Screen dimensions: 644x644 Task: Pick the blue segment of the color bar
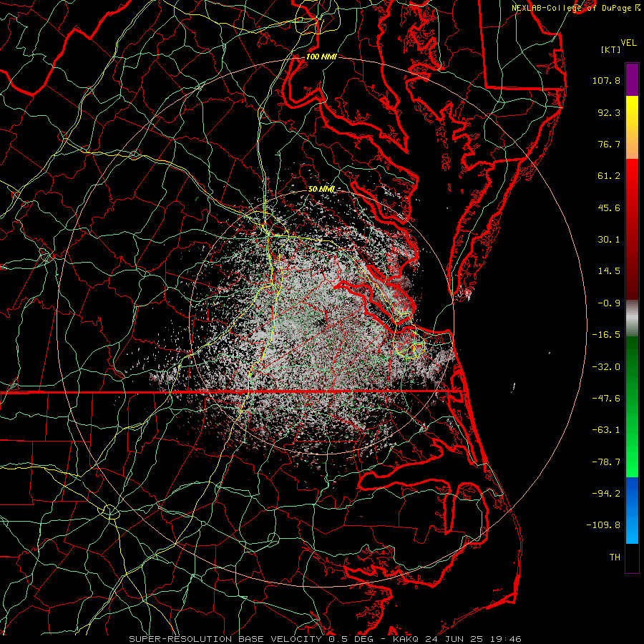632,510
